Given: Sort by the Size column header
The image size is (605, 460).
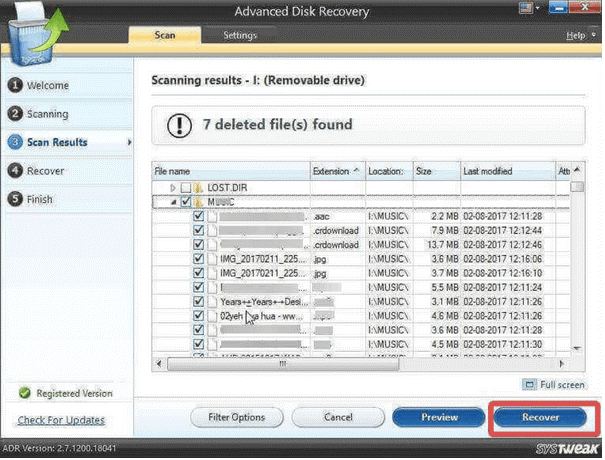Looking at the screenshot, I should tap(437, 171).
